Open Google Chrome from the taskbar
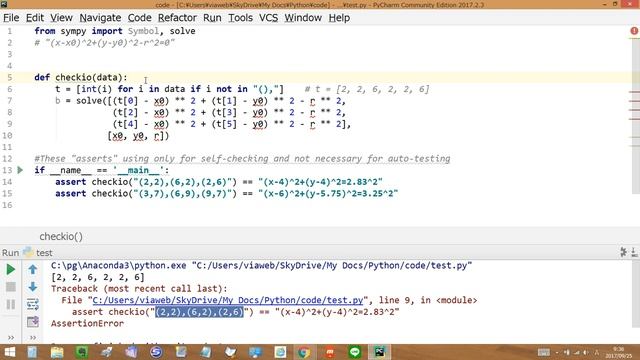 304,352
